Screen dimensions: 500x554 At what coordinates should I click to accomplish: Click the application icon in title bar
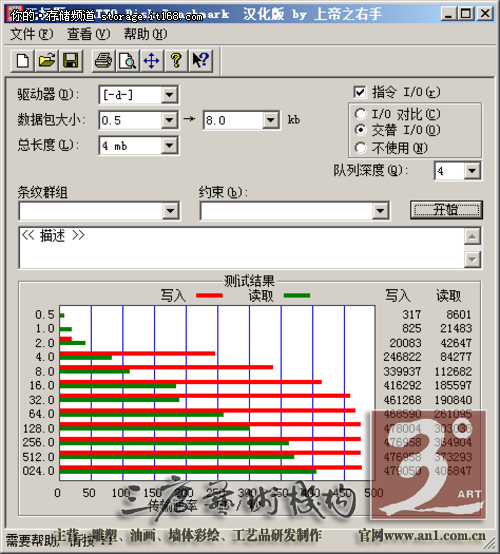[x=13, y=13]
